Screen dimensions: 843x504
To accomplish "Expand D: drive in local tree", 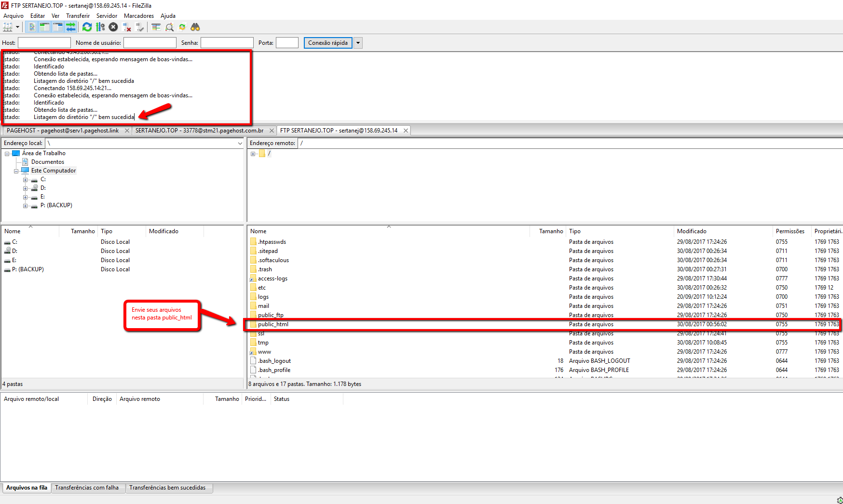I will 26,188.
